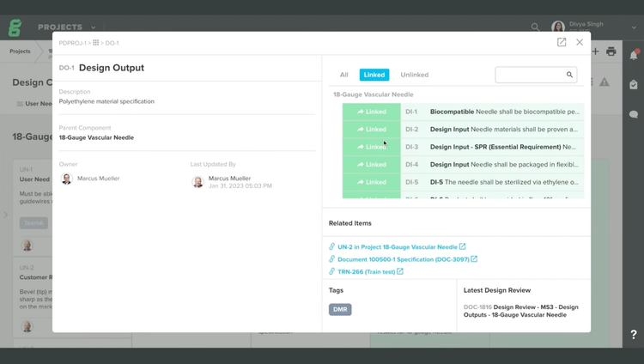The width and height of the screenshot is (644, 364).
Task: Click Divya Singh's profile avatar
Action: click(x=558, y=27)
